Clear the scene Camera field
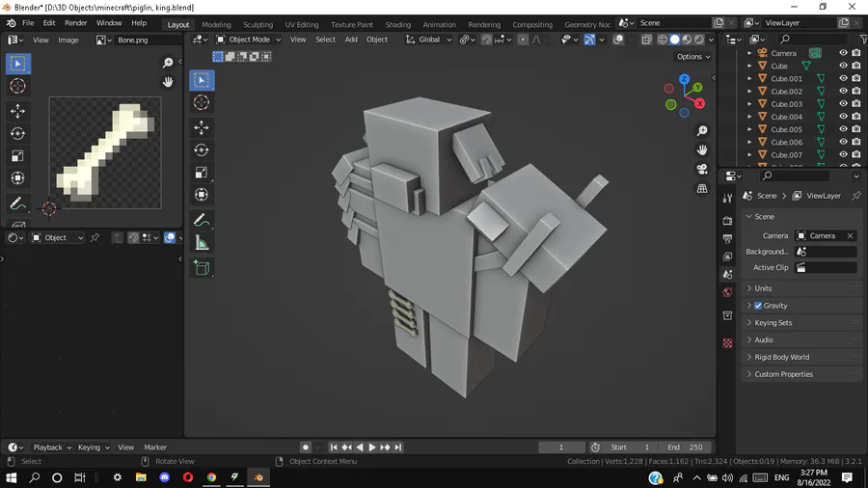 point(850,235)
